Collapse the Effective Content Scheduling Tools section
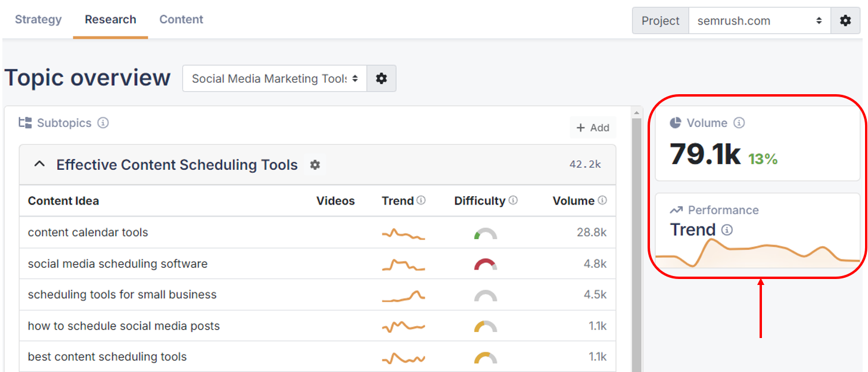Screen dimensions: 868x372 (39, 165)
